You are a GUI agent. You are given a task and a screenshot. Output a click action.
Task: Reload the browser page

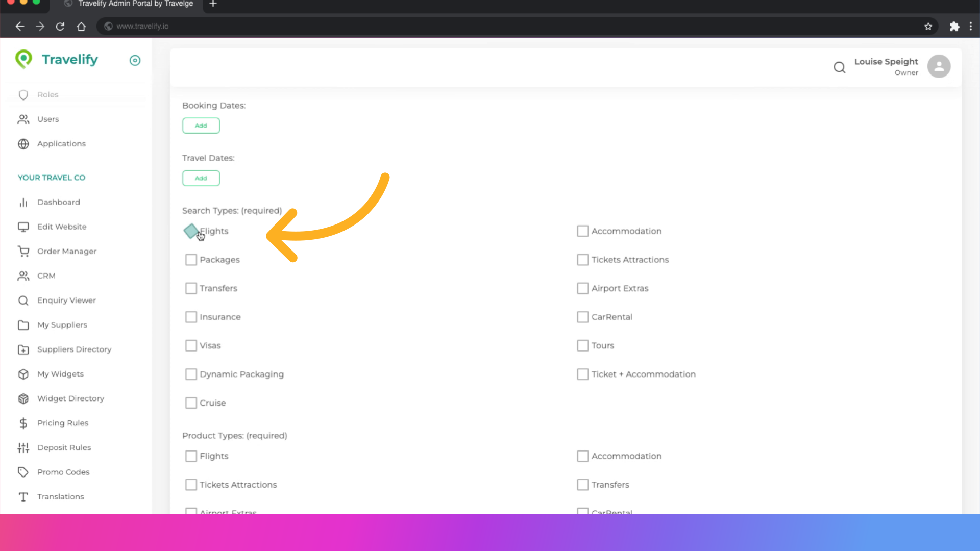(60, 27)
